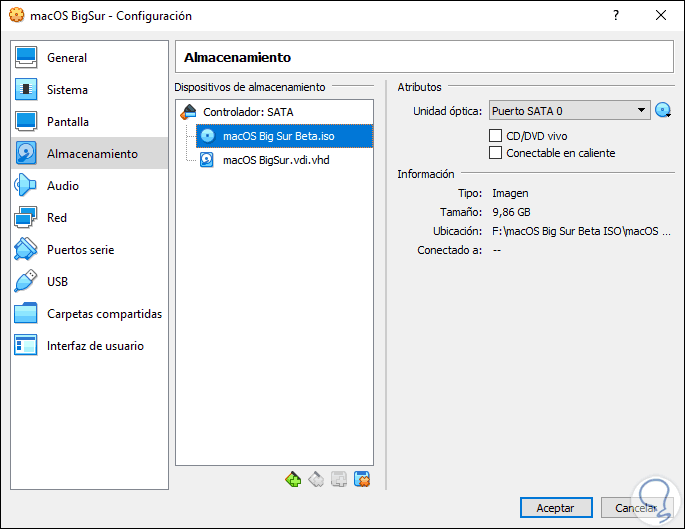Click the SATA controller chip icon
This screenshot has height=529, width=685.
190,113
